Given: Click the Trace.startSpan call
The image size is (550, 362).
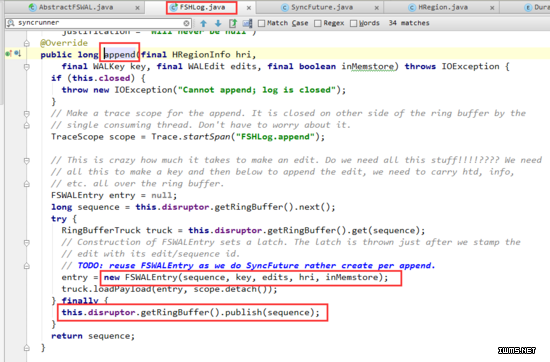Looking at the screenshot, I should coord(190,136).
